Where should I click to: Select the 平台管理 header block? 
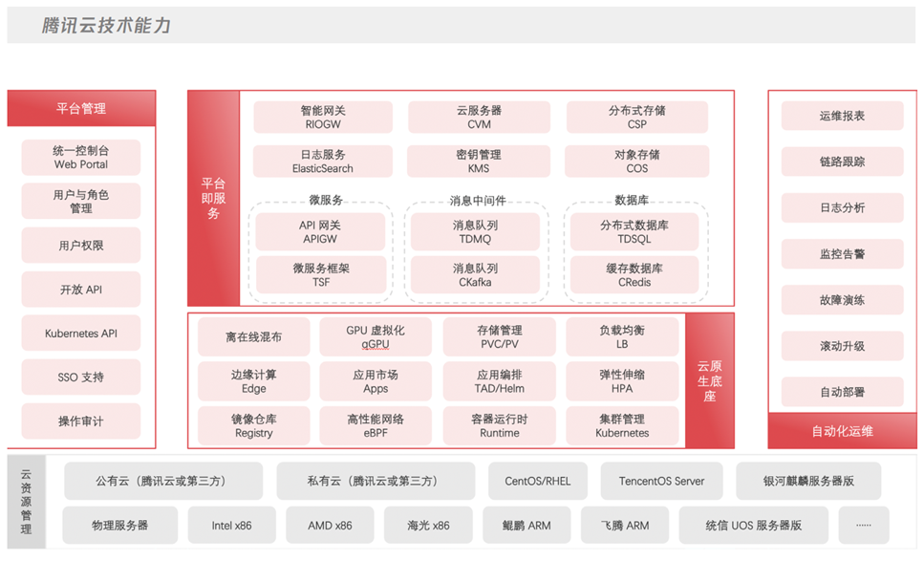[81, 108]
